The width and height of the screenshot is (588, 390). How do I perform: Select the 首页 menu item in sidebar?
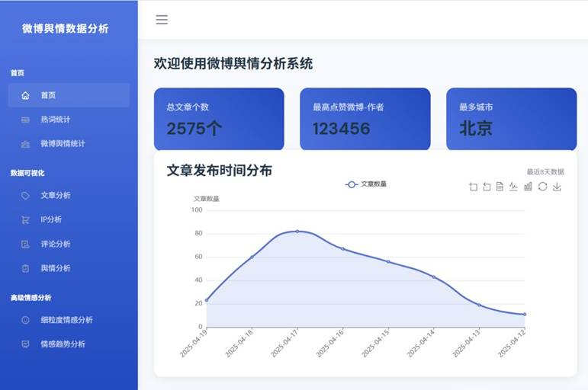pos(69,95)
